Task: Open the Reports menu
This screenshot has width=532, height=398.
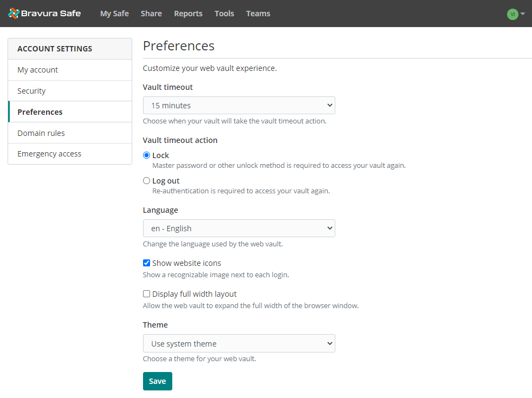Action: coord(188,14)
